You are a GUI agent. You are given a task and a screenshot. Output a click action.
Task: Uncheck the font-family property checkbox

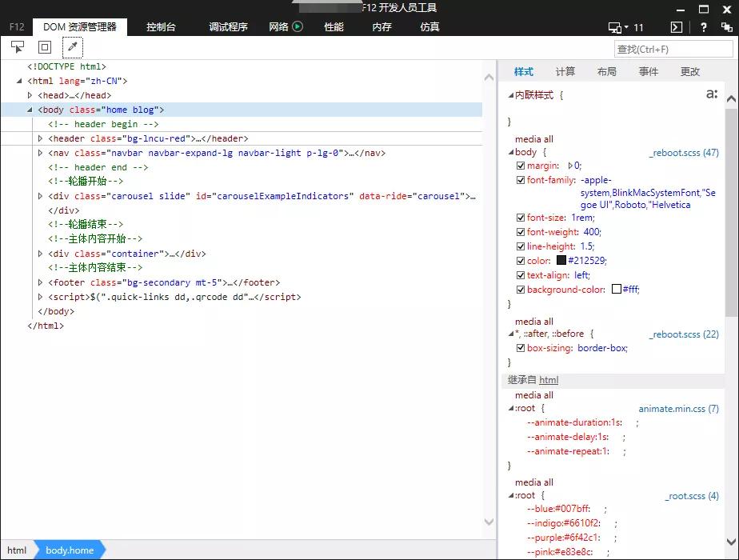pos(521,180)
